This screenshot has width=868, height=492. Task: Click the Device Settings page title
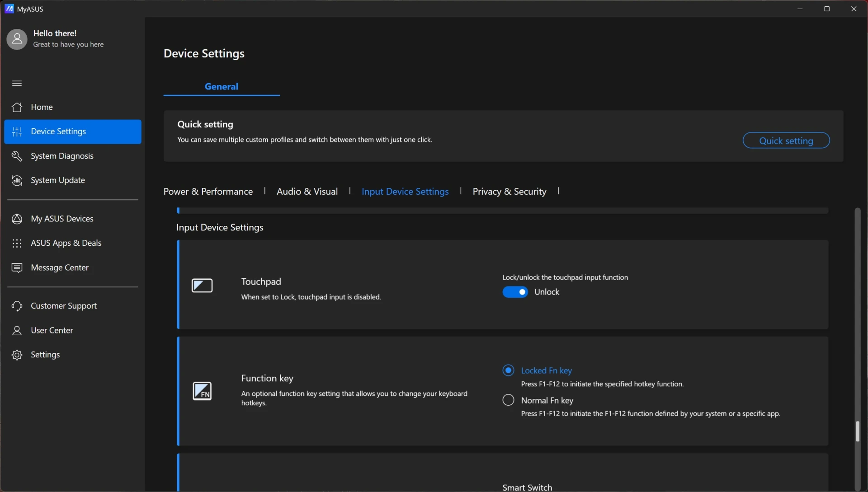(204, 53)
